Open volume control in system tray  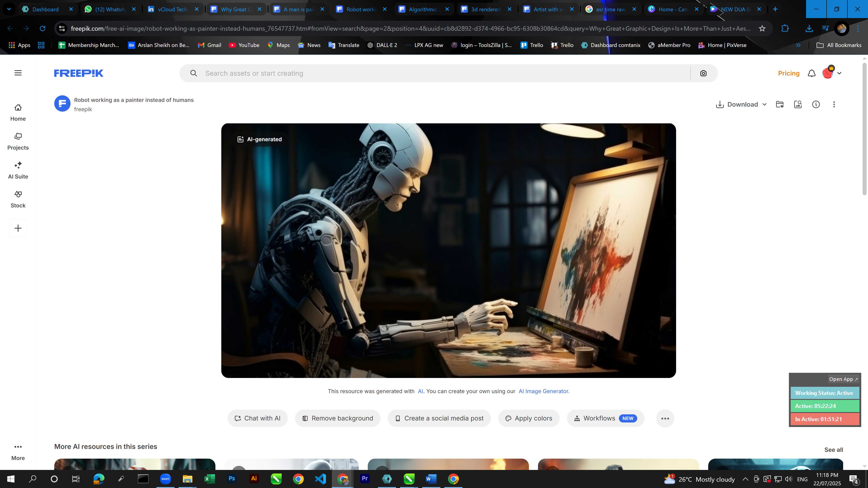[x=788, y=479]
